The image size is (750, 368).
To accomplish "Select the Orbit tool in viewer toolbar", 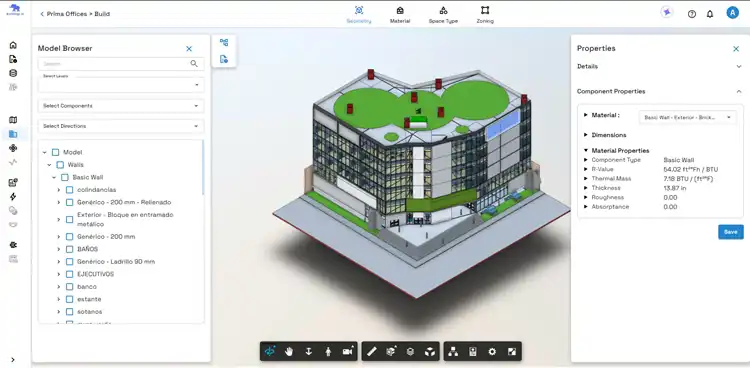I will 270,351.
